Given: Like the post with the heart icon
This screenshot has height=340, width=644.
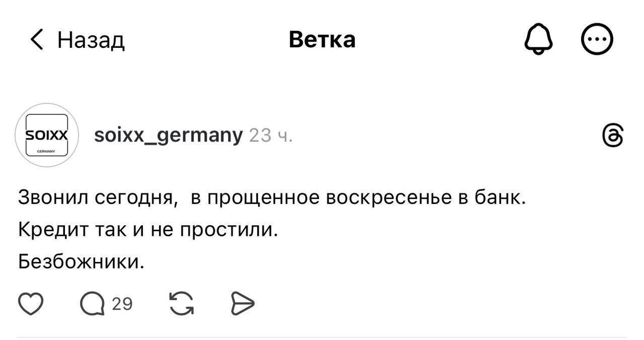Looking at the screenshot, I should pyautogui.click(x=31, y=303).
